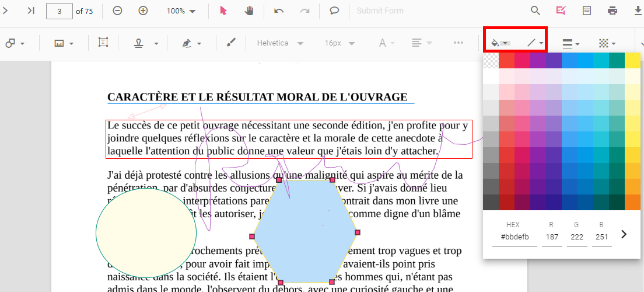This screenshot has width=644, height=292.
Task: Click the "of 75" page count text
Action: [x=85, y=11]
